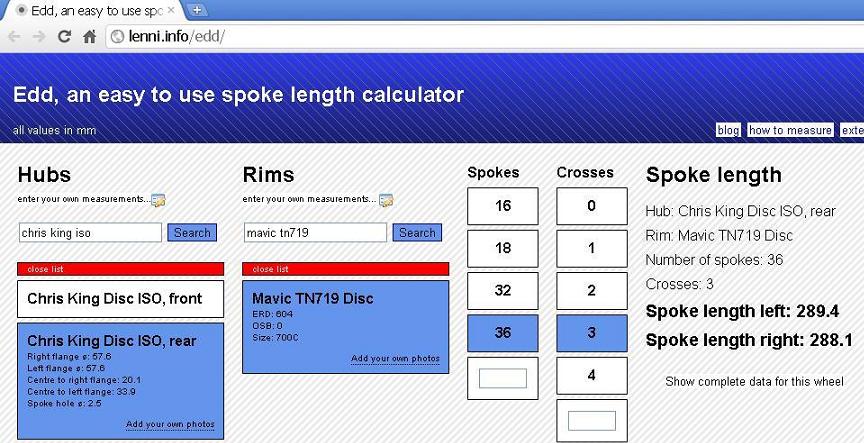Open a new tab with the plus button
The width and height of the screenshot is (864, 443).
click(x=196, y=10)
